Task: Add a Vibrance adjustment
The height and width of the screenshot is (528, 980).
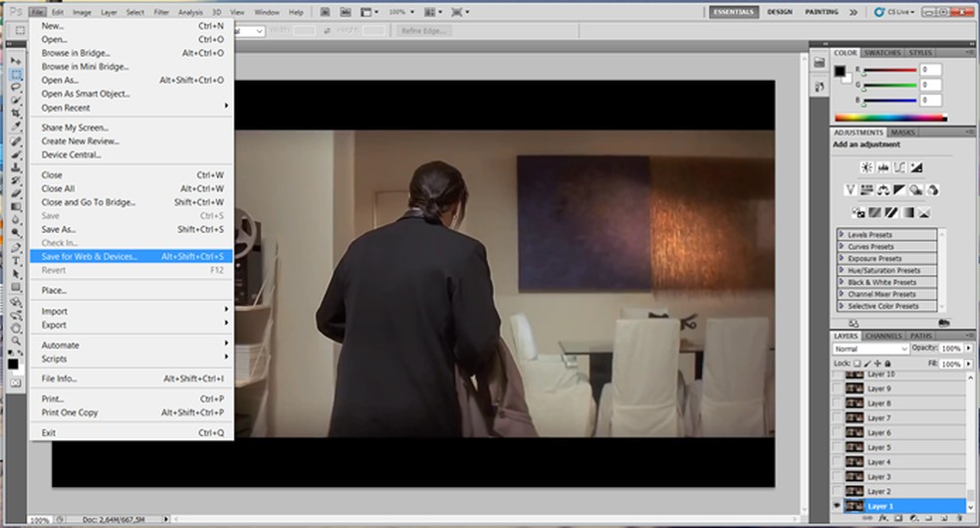Action: click(x=850, y=190)
